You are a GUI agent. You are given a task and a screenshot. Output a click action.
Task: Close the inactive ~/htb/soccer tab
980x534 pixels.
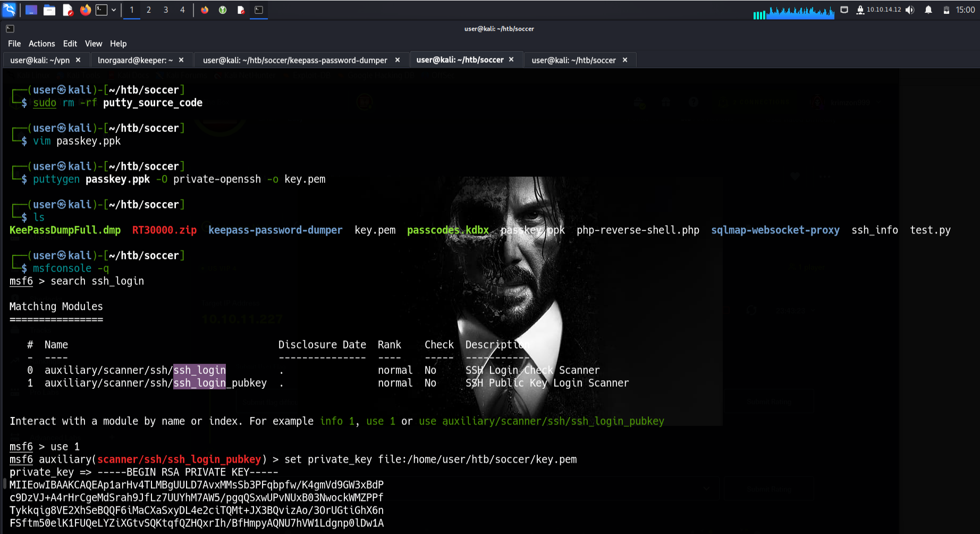point(625,60)
